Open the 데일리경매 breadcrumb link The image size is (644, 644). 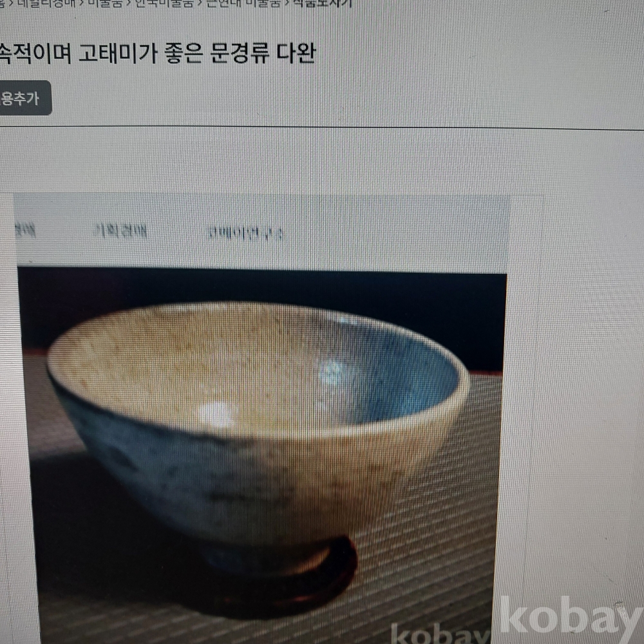[47, 3]
